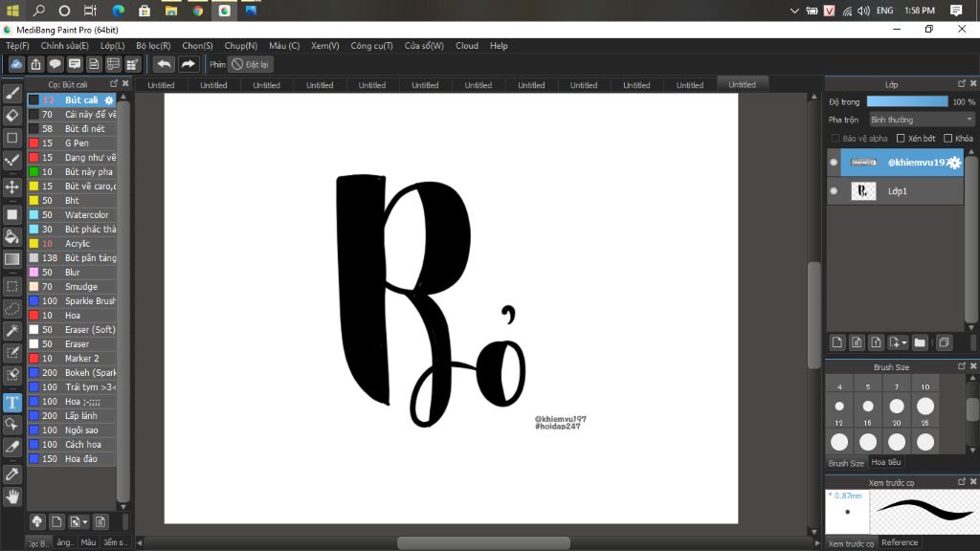Add a new layer in layer panel
Screen dimensions: 980x551
[x=836, y=342]
